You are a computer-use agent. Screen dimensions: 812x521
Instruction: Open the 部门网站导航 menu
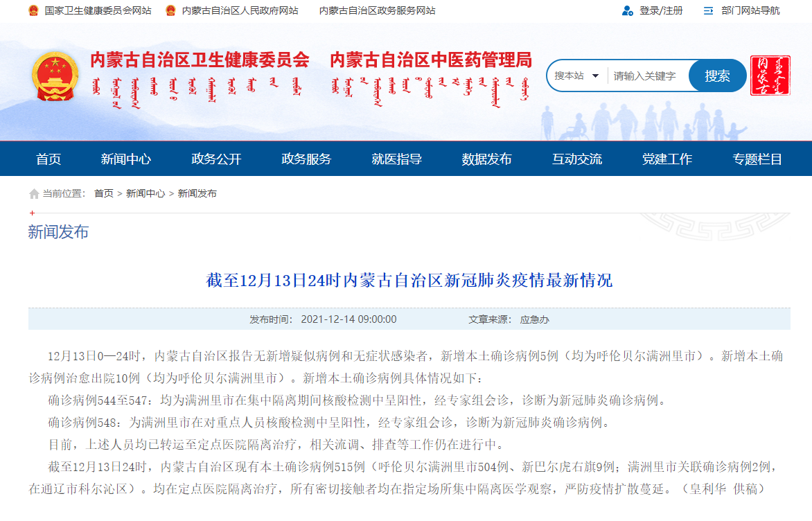[750, 10]
